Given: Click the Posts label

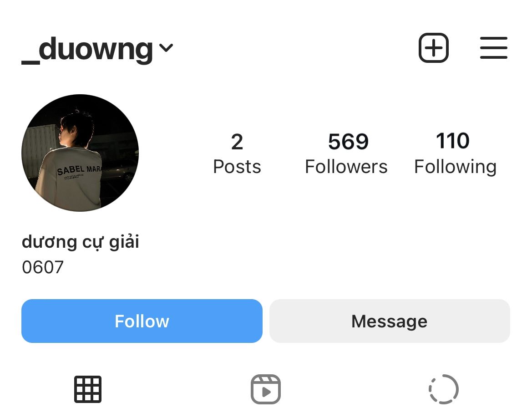Looking at the screenshot, I should click(237, 167).
